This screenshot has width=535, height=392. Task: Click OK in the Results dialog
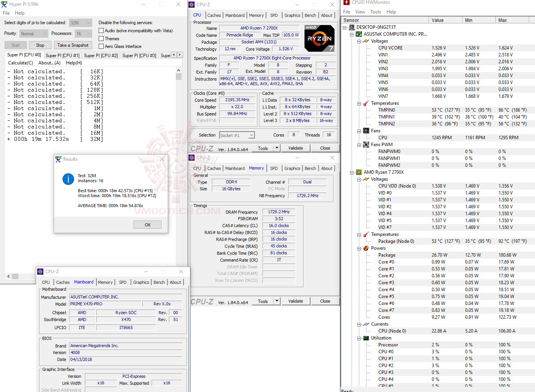(x=147, y=224)
